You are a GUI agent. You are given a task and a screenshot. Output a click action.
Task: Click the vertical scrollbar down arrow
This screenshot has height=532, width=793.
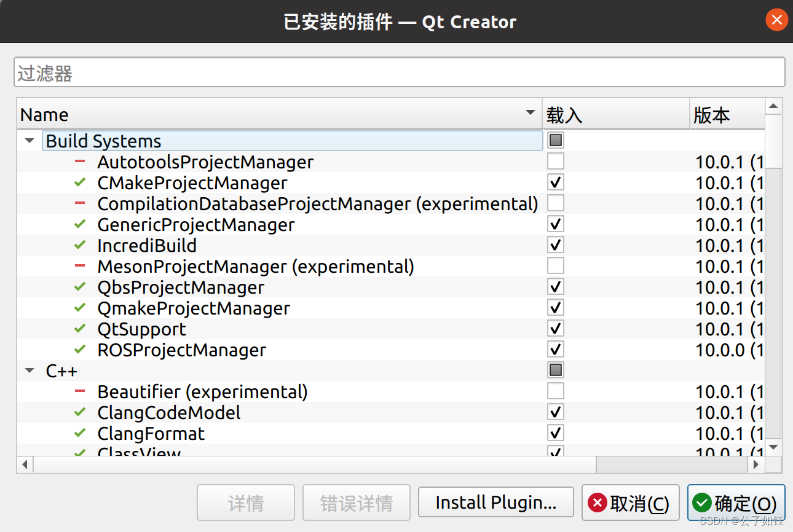point(773,447)
